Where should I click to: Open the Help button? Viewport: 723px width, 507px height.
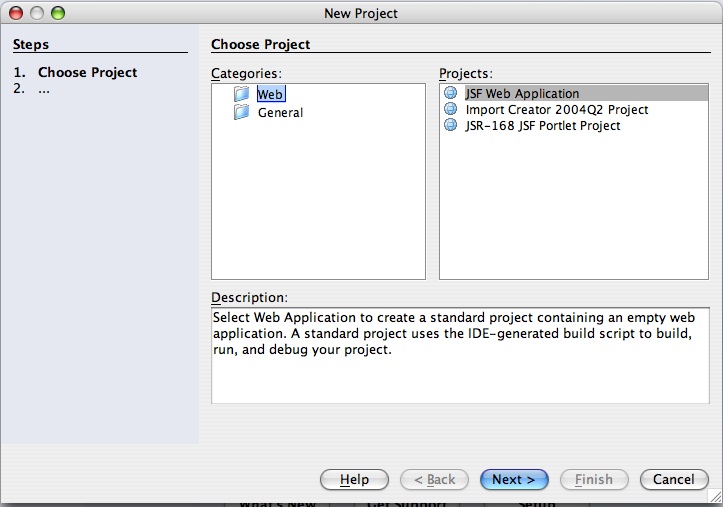coord(354,479)
